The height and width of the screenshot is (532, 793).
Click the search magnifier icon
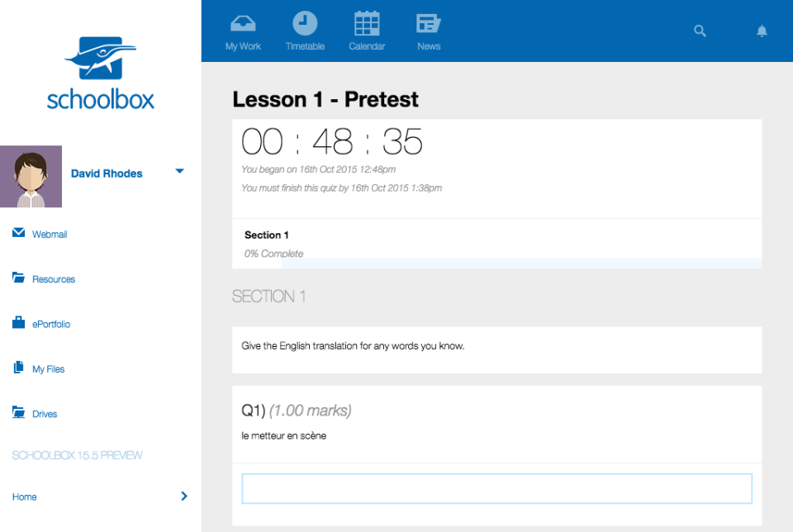coord(700,31)
